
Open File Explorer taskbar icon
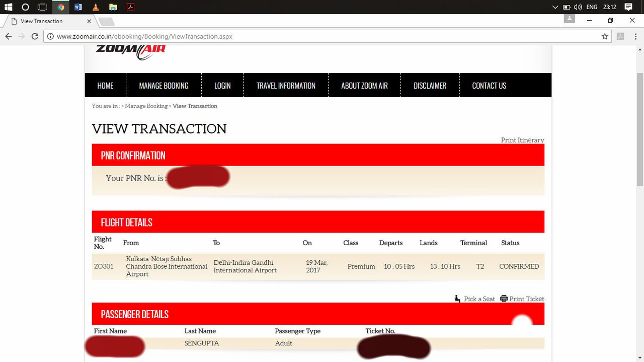[x=113, y=7]
